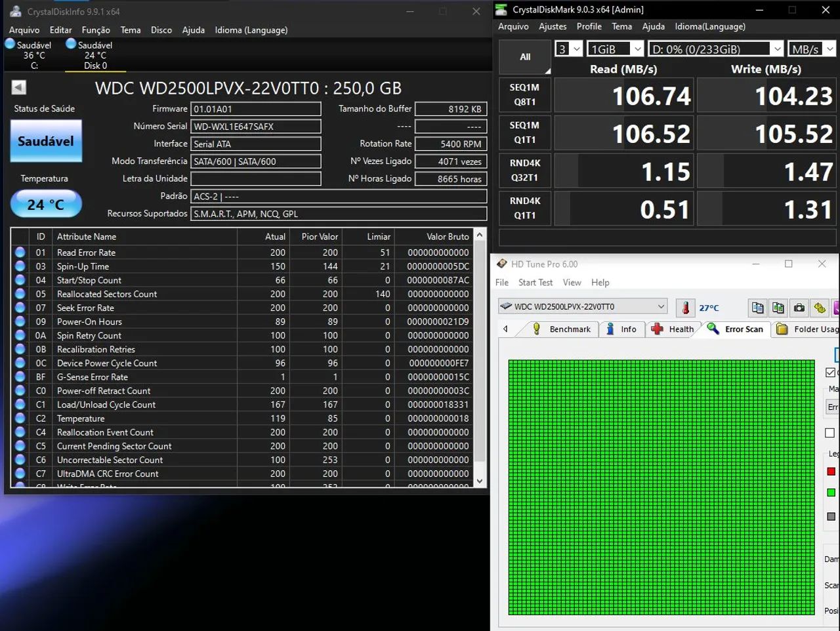The image size is (840, 631).
Task: Open the 1GiB test size dropdown
Action: pos(616,49)
